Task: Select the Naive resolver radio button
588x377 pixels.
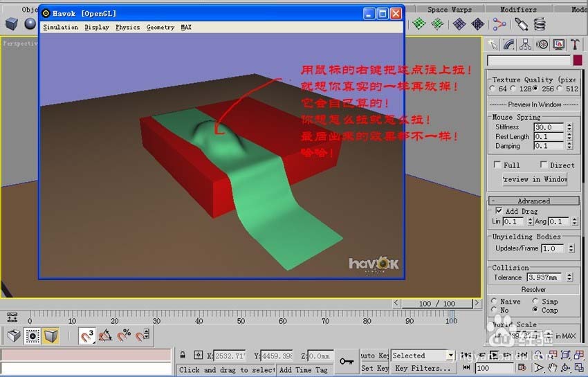Action: tap(494, 301)
